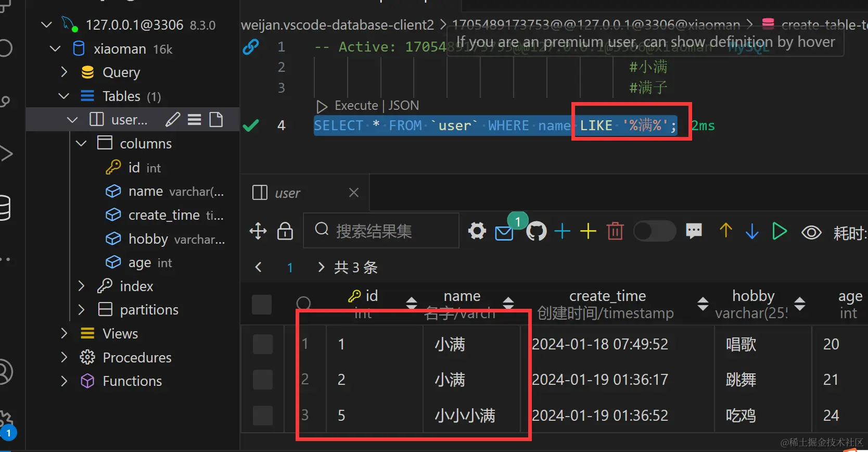The height and width of the screenshot is (452, 868).
Task: Click sort arrows on hobby column header
Action: [800, 304]
